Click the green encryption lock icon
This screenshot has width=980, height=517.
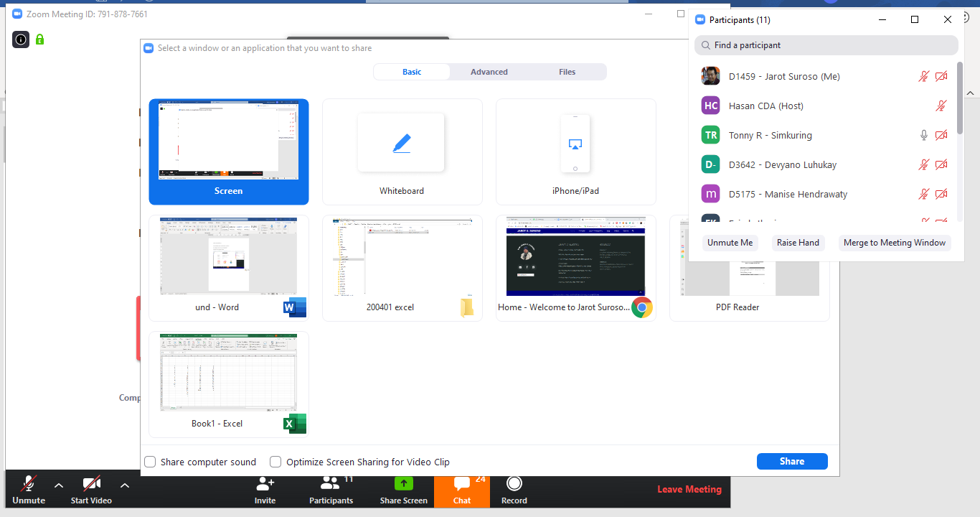click(x=39, y=39)
